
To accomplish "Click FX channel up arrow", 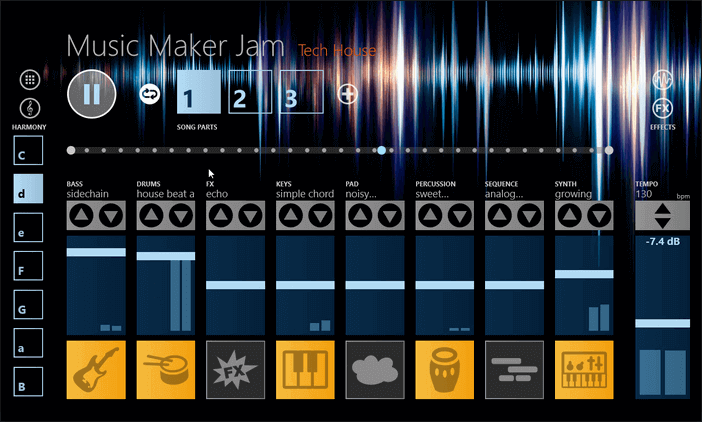I will pyautogui.click(x=221, y=216).
